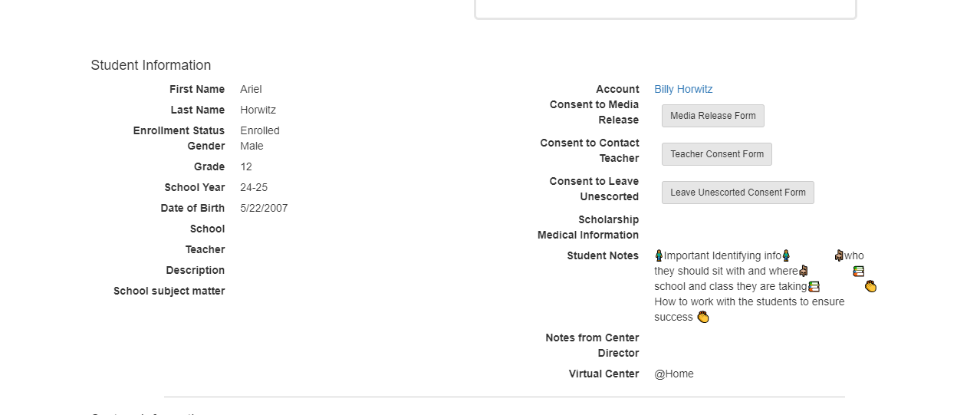Screen dimensions: 980x415
Task: Select the last name value Horwitz
Action: tap(258, 110)
